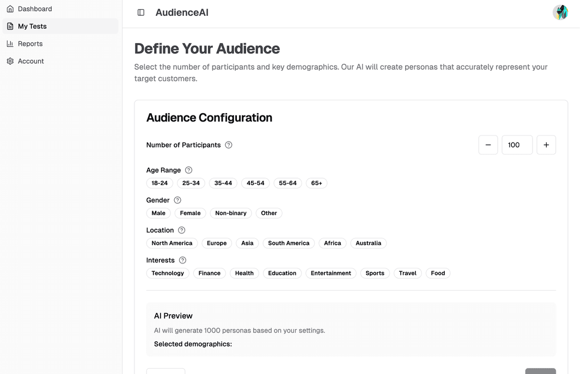Select Europe location
Screen dimensions: 588x374
[x=217, y=243]
